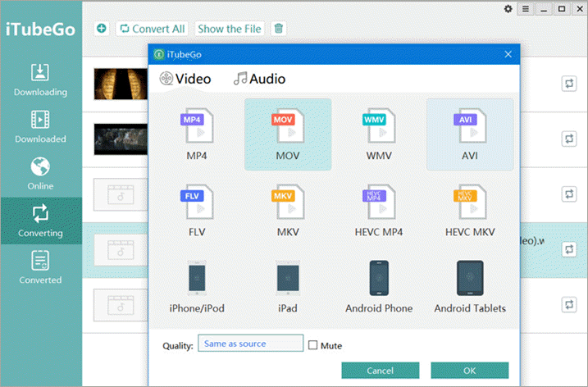This screenshot has height=387, width=588.
Task: Click the Show the File button
Action: (x=230, y=29)
